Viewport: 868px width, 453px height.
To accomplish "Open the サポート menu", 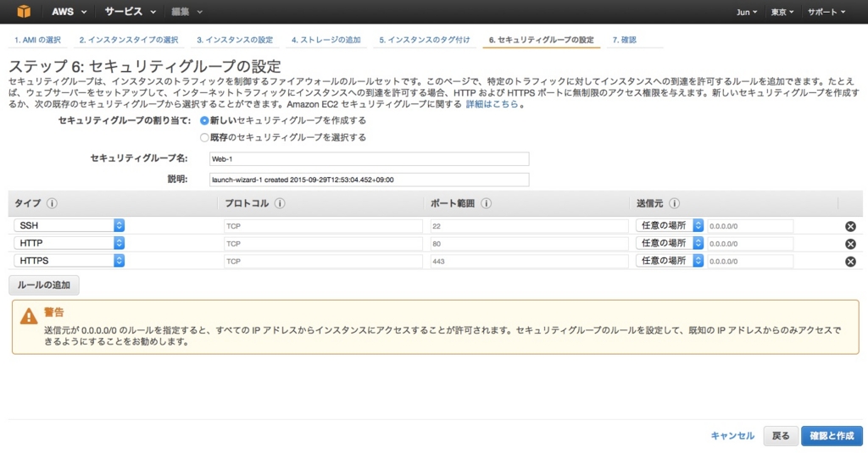I will pyautogui.click(x=826, y=12).
